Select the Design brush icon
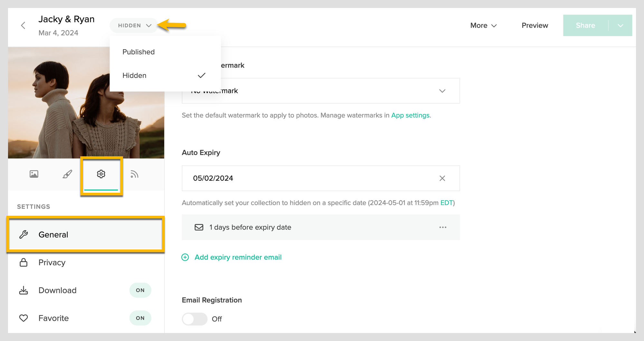 67,174
